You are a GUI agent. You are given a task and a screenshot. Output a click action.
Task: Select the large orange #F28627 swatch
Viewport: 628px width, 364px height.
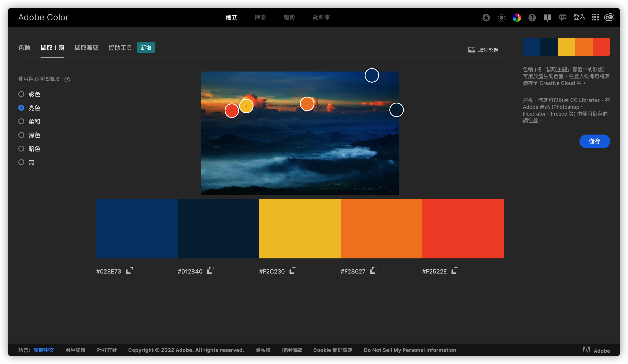point(381,228)
